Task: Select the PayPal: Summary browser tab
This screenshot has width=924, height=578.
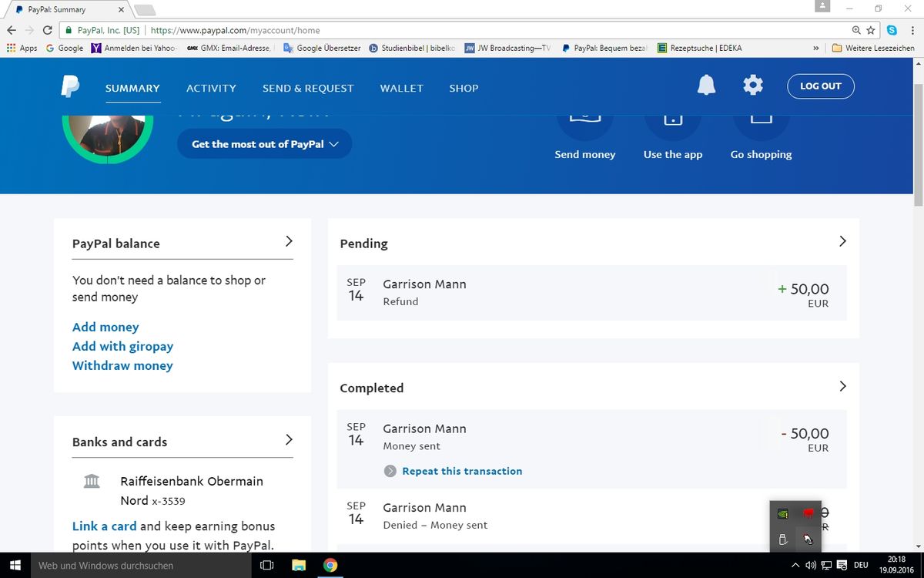Action: (x=69, y=9)
